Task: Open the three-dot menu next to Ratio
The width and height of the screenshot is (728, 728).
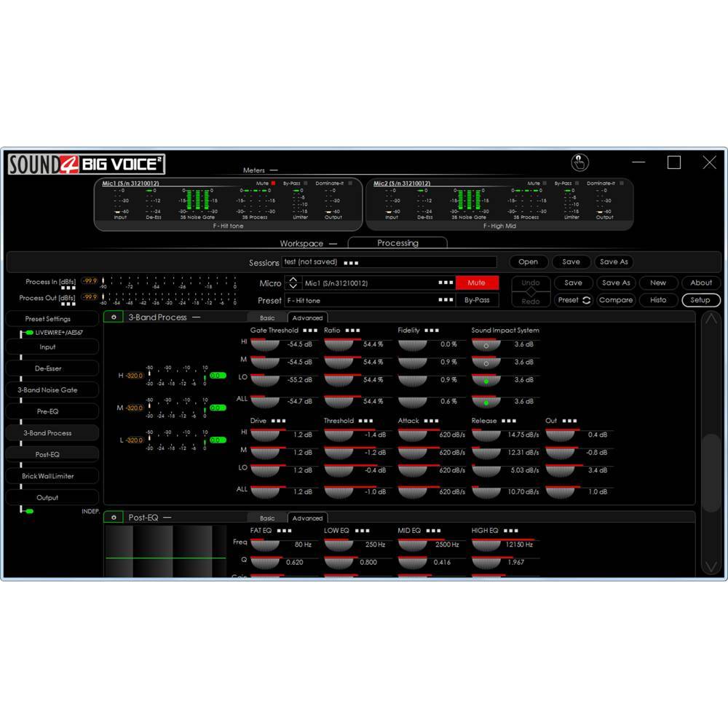Action: click(352, 331)
